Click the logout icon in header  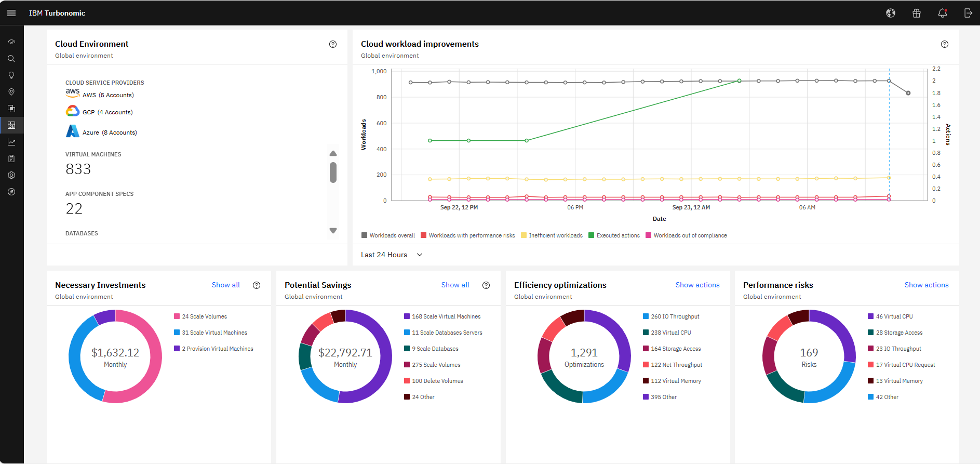pos(968,13)
